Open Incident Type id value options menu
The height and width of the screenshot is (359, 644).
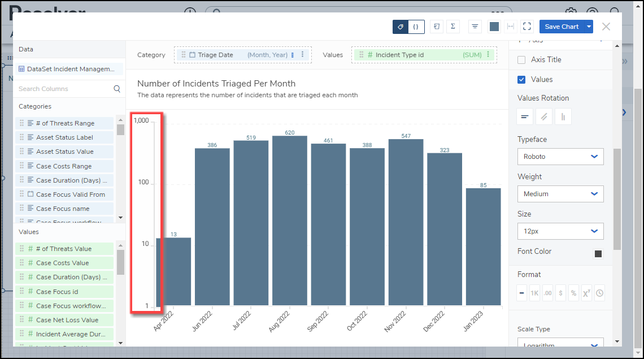tap(489, 55)
